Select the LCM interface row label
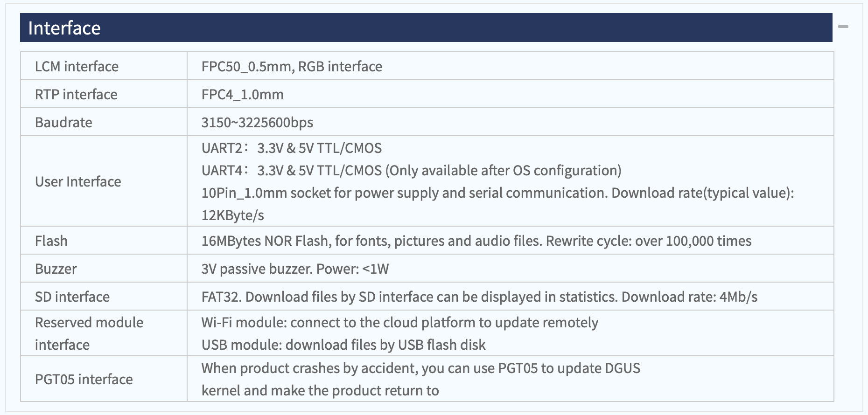This screenshot has height=415, width=868. click(x=77, y=66)
